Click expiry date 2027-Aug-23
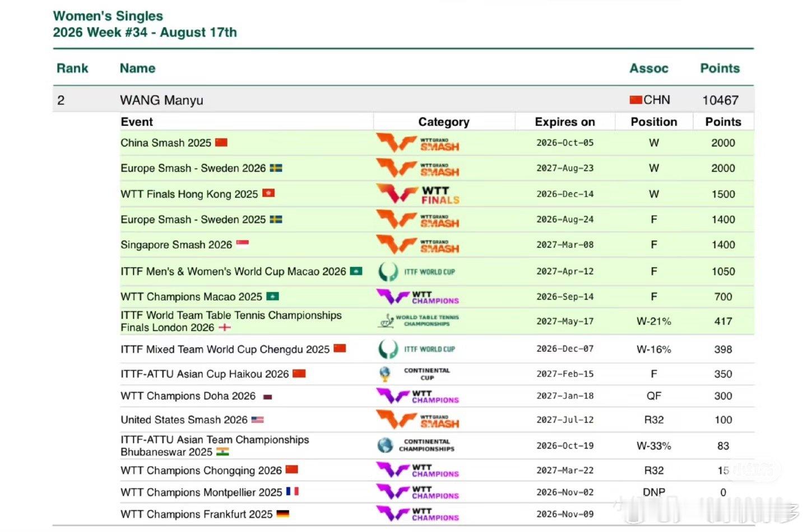The height and width of the screenshot is (532, 807). tap(565, 168)
